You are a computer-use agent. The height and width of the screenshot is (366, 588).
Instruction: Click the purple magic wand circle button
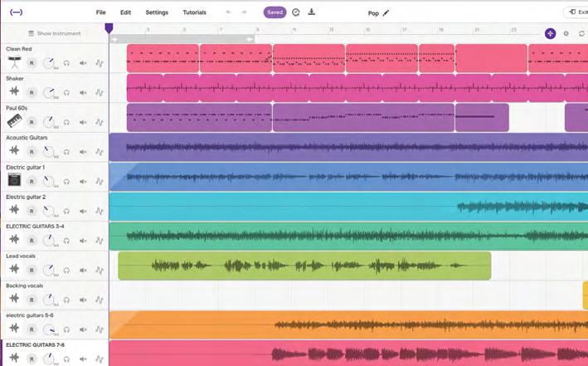[550, 33]
